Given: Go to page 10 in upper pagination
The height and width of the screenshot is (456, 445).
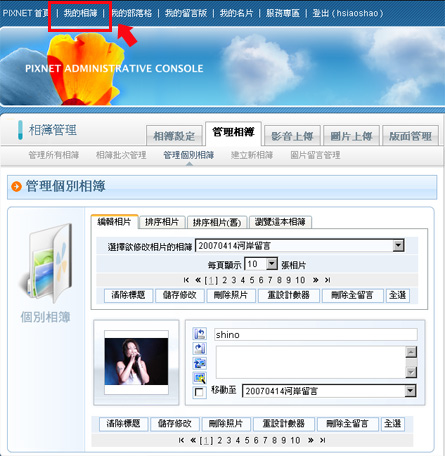Looking at the screenshot, I should [x=300, y=280].
